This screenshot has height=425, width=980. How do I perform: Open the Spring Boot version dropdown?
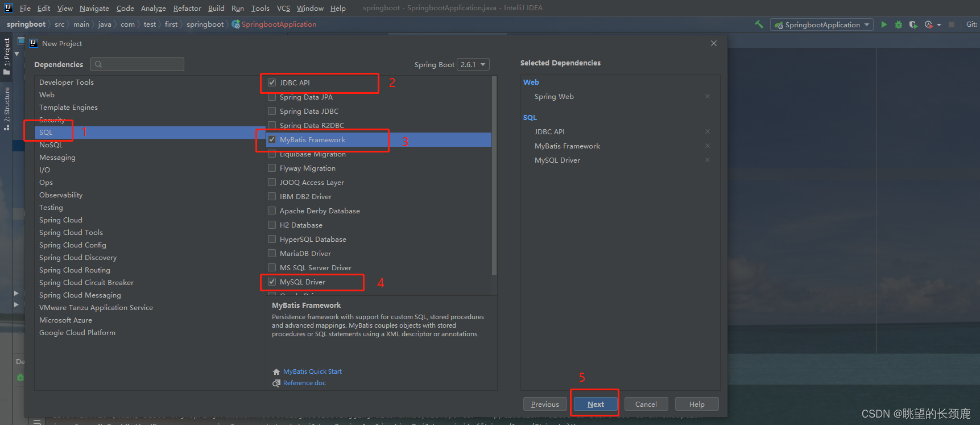[474, 64]
